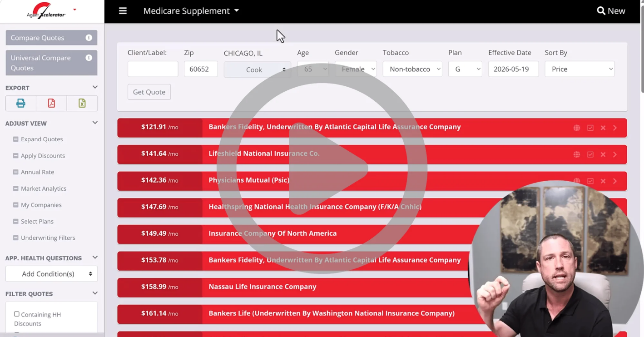Toggle Annual Rate option
This screenshot has width=644, height=337.
point(34,172)
